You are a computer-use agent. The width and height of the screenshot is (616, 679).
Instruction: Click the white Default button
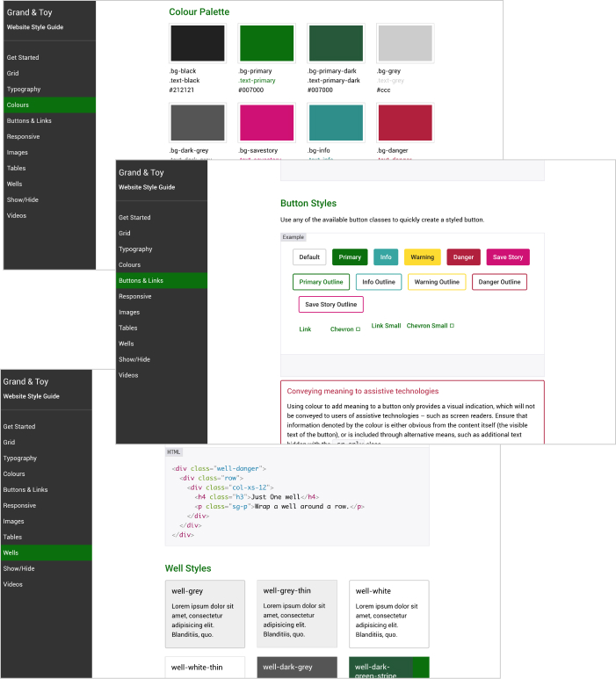(309, 257)
